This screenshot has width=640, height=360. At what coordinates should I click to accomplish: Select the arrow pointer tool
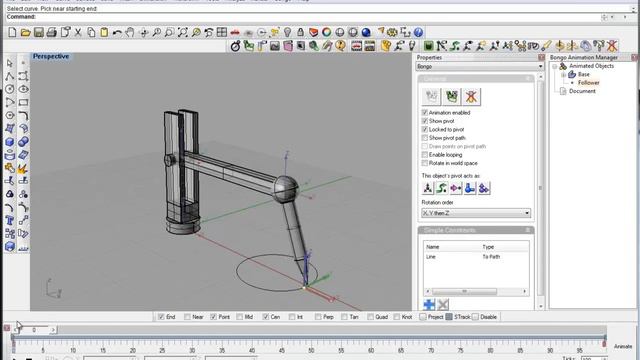(x=10, y=63)
